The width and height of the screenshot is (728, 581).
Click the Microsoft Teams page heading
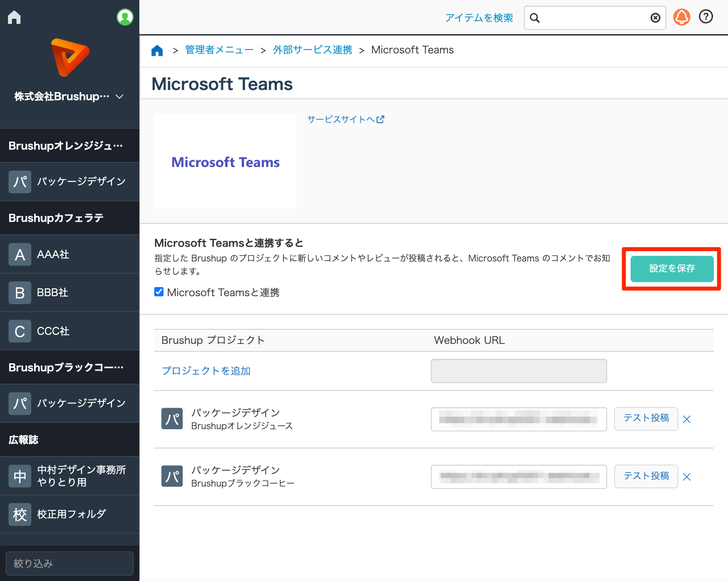click(222, 84)
